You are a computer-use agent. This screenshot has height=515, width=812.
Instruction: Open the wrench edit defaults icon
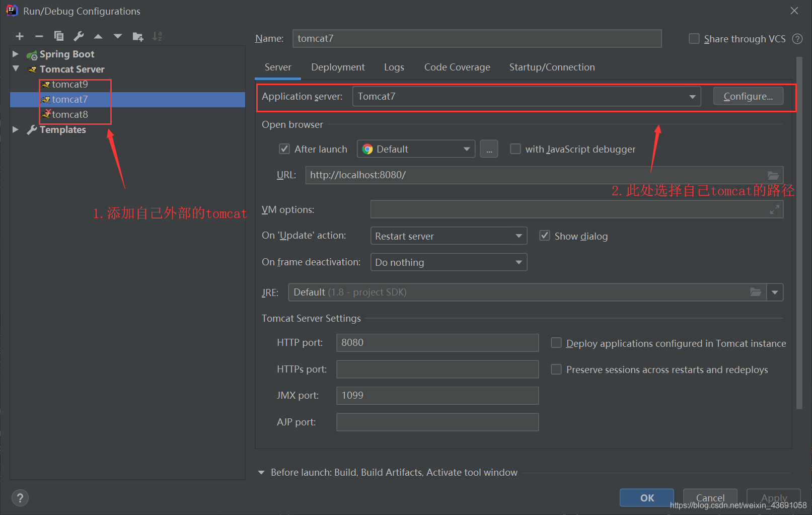(x=79, y=36)
